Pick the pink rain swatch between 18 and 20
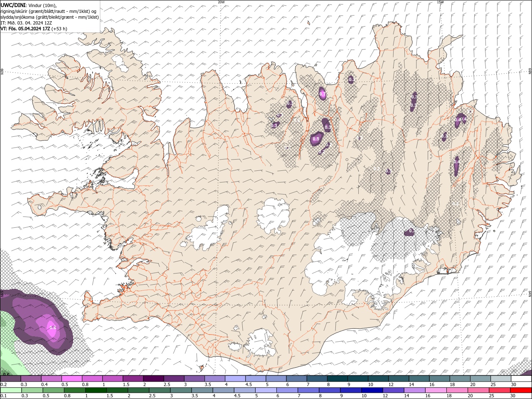This screenshot has width=532, height=399. tap(456, 390)
